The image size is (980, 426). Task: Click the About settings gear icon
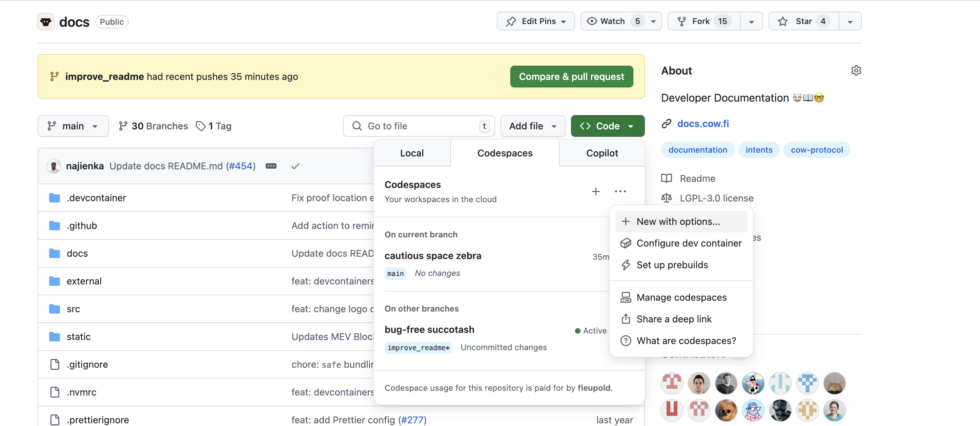[856, 71]
